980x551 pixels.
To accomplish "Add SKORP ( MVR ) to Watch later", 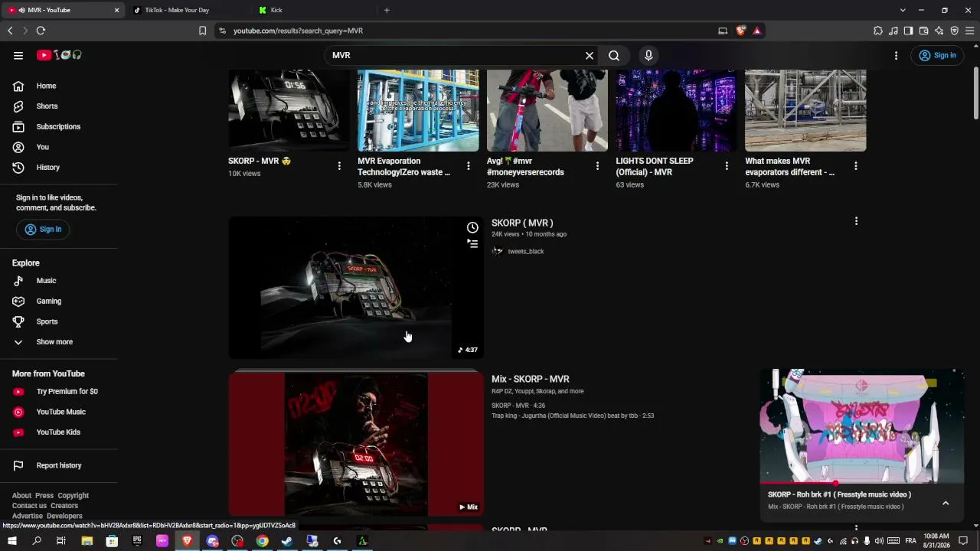I will (472, 227).
